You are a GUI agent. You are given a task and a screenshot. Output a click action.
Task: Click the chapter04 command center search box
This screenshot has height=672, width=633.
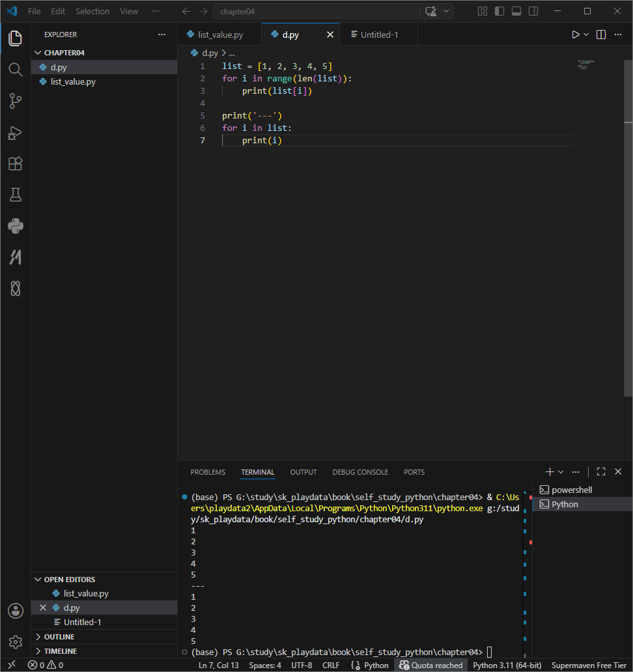pyautogui.click(x=317, y=12)
